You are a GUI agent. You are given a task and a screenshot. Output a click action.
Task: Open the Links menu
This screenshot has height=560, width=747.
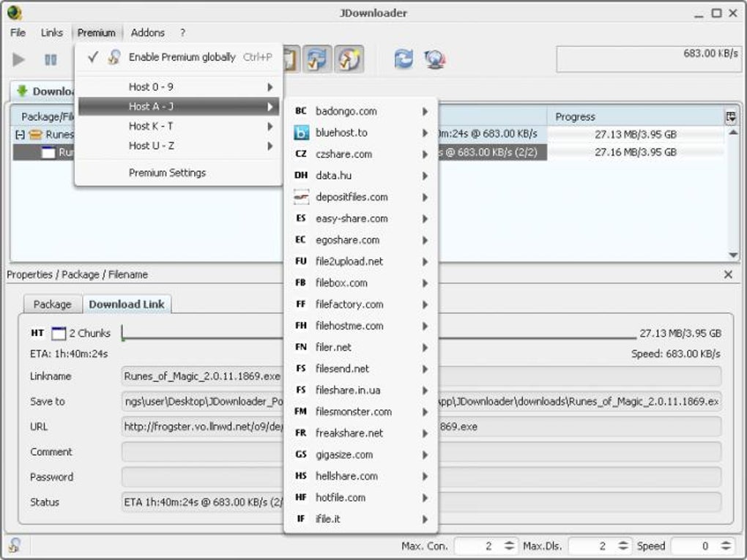(x=52, y=32)
